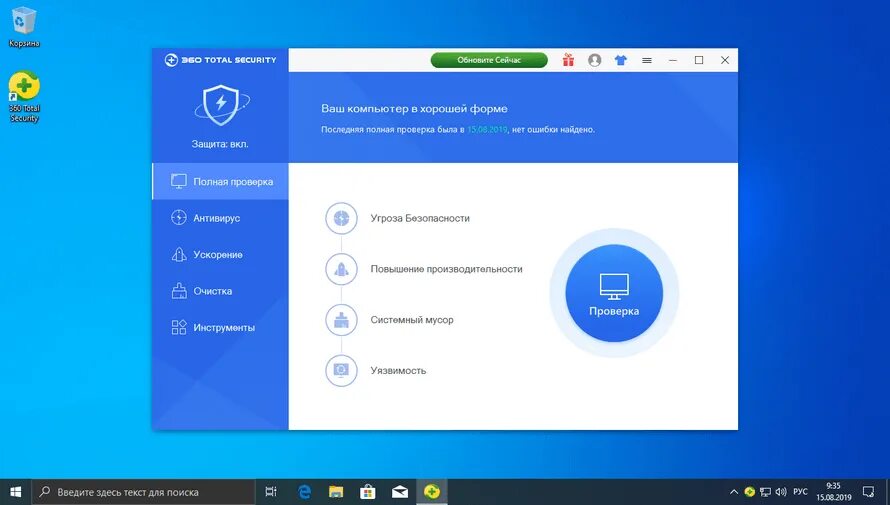Open the user account avatar icon
This screenshot has width=890, height=505.
click(x=594, y=60)
